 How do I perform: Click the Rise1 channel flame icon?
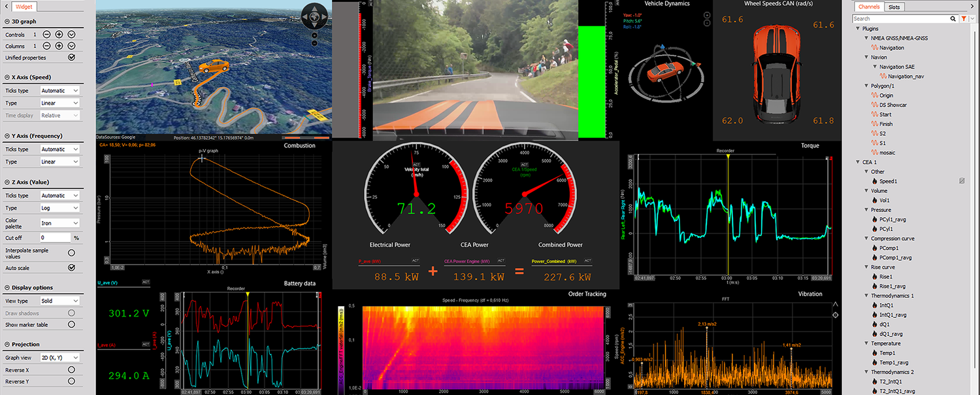click(874, 277)
